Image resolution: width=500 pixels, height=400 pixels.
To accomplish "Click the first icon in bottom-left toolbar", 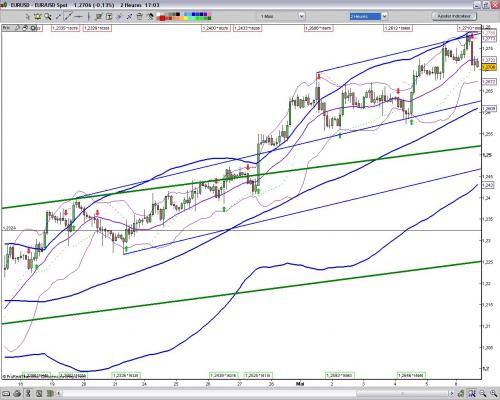I will (x=6, y=394).
